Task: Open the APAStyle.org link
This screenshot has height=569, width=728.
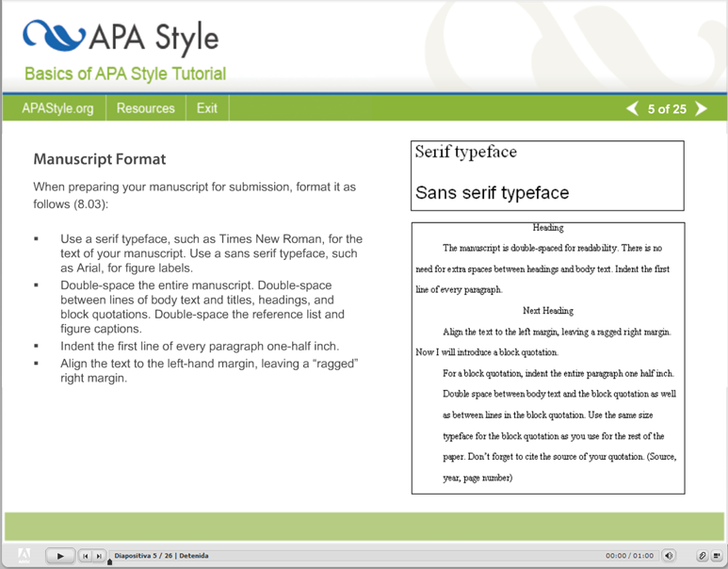Action: (57, 108)
